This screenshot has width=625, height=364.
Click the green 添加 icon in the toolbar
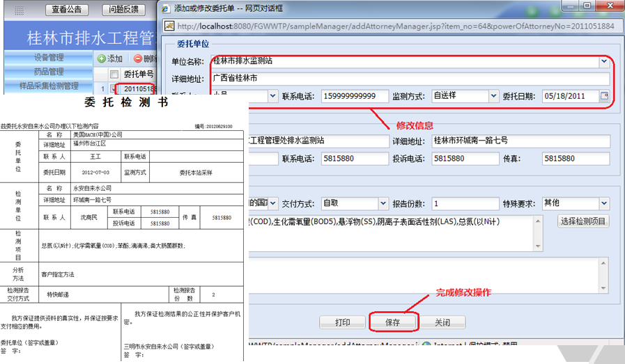(x=102, y=58)
